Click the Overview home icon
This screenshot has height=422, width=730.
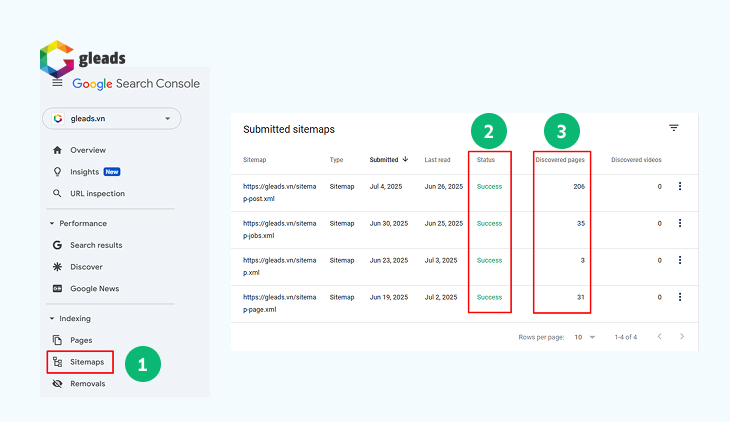point(57,150)
